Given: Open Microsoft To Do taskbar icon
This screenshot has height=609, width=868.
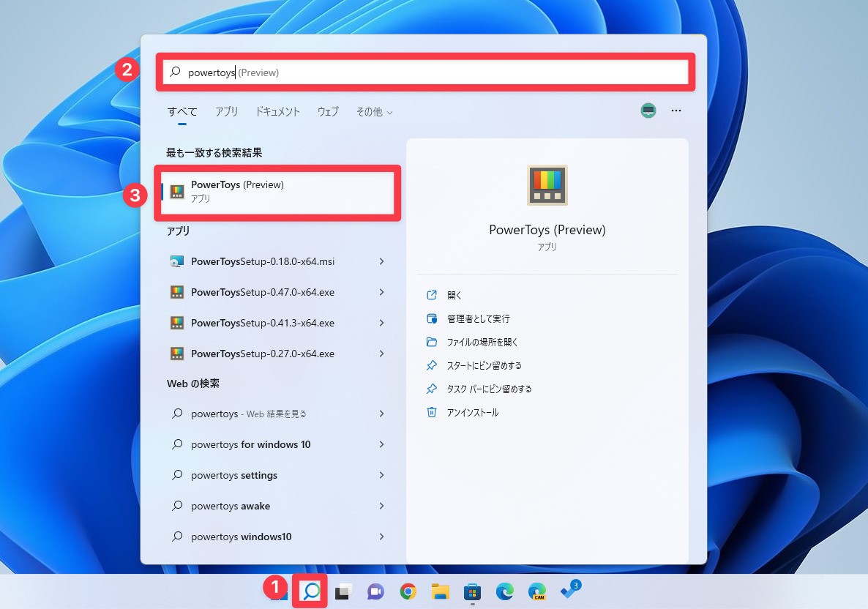Looking at the screenshot, I should coord(570,590).
